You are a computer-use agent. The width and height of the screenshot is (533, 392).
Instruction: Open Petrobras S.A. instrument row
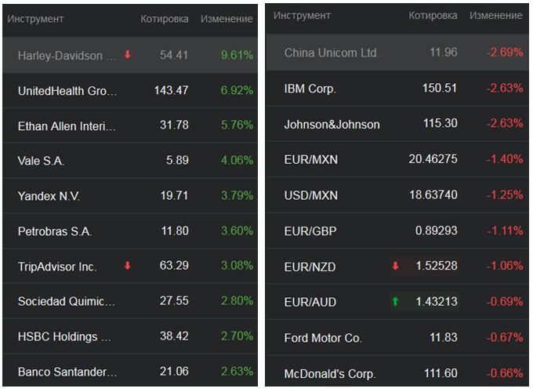(x=54, y=231)
